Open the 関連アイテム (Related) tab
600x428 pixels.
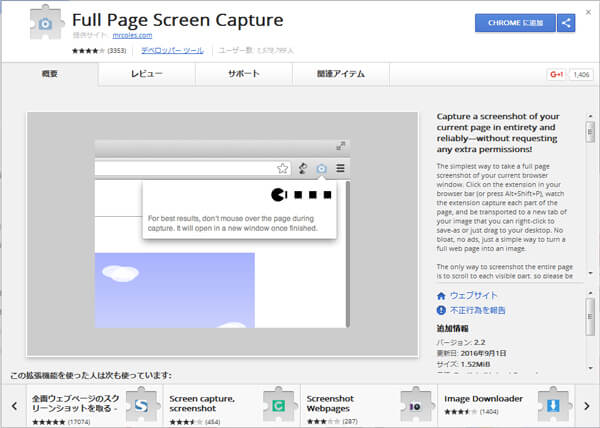pyautogui.click(x=339, y=75)
